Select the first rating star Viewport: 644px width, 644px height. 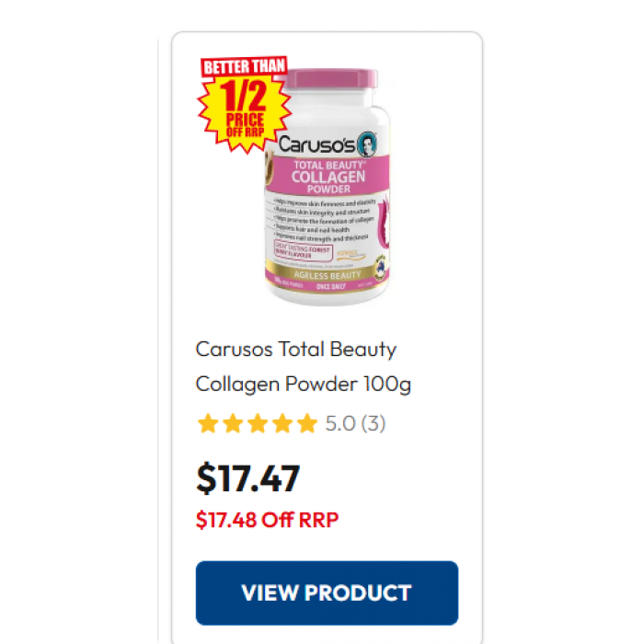point(208,423)
